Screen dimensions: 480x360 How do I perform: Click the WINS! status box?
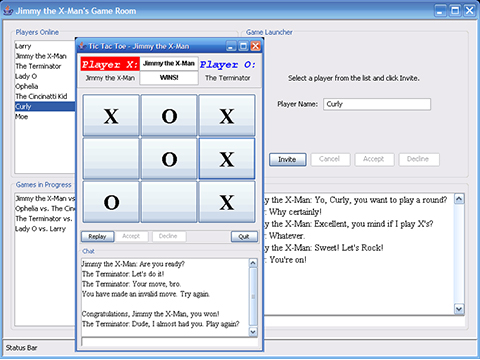coord(169,78)
